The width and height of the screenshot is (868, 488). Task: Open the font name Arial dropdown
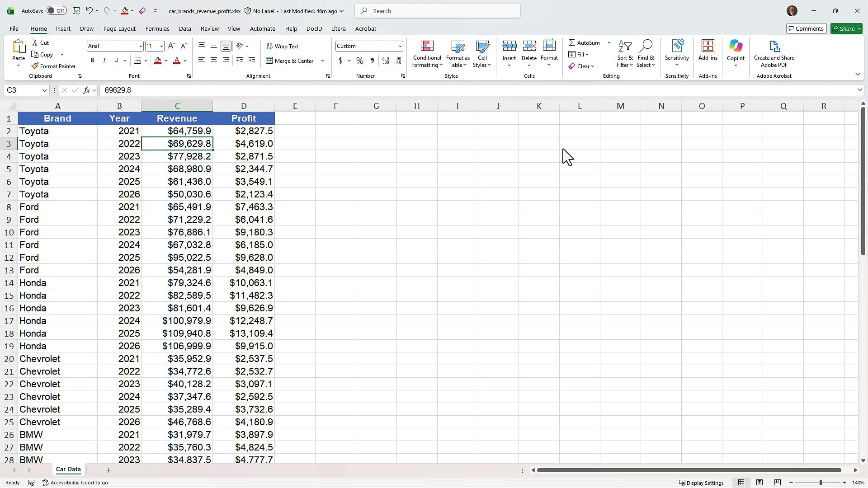[x=141, y=46]
